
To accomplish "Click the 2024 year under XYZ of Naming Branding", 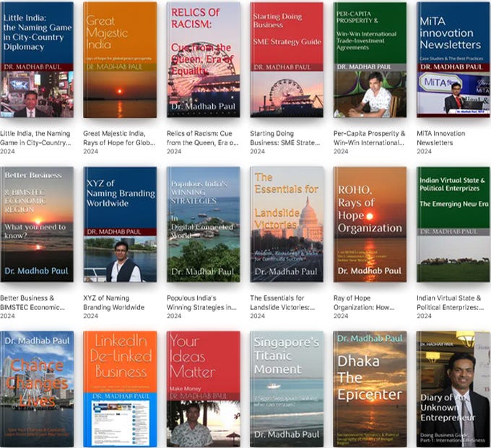I will [90, 316].
